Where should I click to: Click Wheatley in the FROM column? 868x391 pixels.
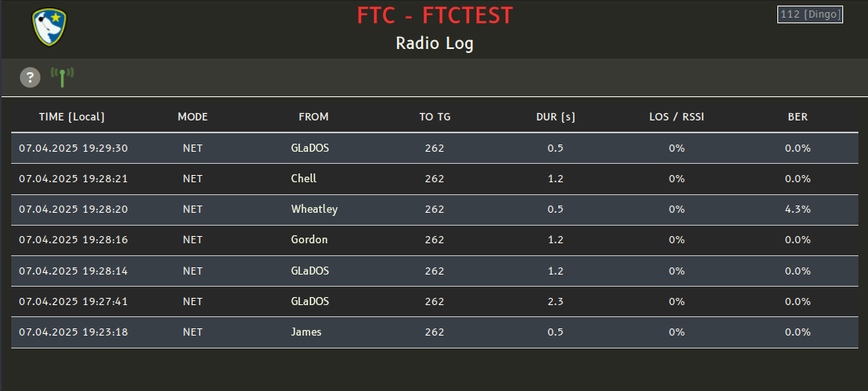tap(314, 210)
